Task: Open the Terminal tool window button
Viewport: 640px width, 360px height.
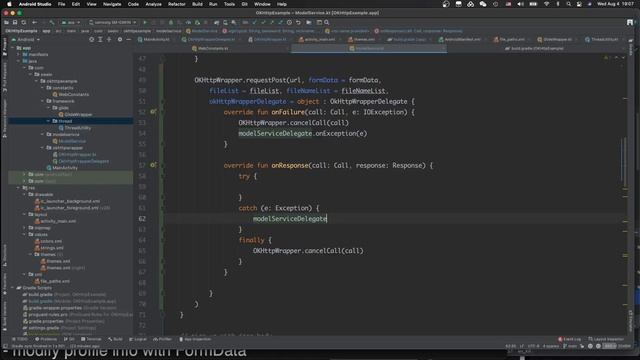Action: click(91, 339)
